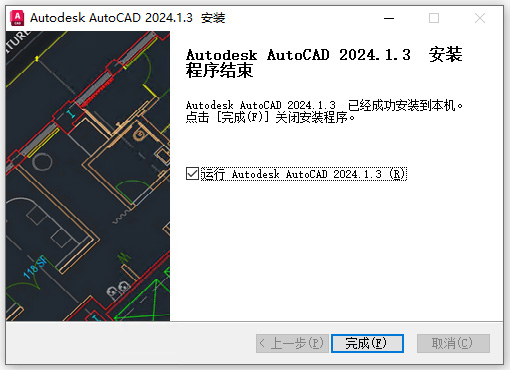Click the grayed-out maximize window button
Image resolution: width=510 pixels, height=370 pixels.
point(434,18)
